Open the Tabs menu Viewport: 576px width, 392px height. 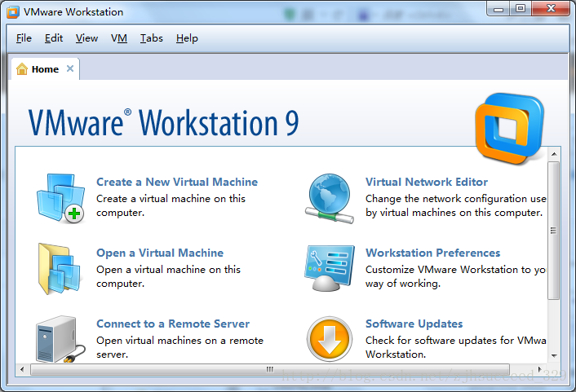[x=152, y=38]
